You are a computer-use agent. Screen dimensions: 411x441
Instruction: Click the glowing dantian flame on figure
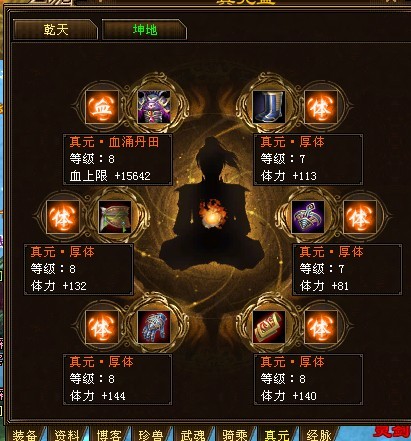click(212, 215)
